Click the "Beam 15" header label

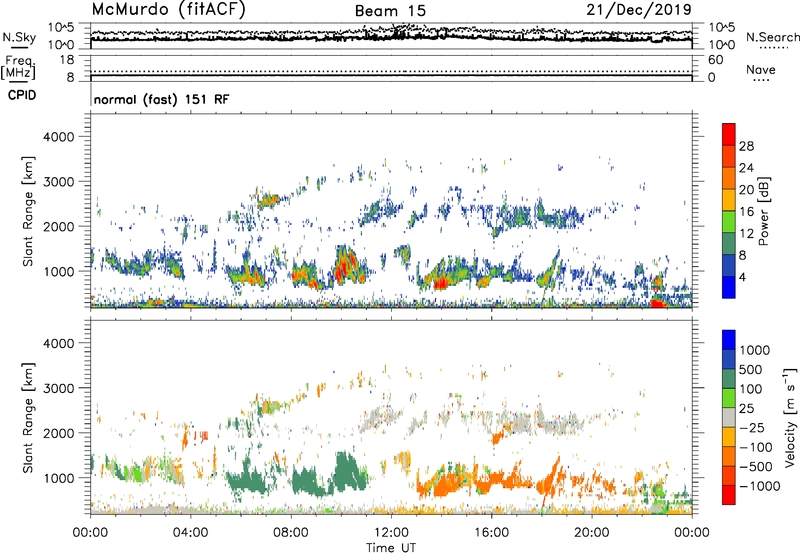pos(390,11)
